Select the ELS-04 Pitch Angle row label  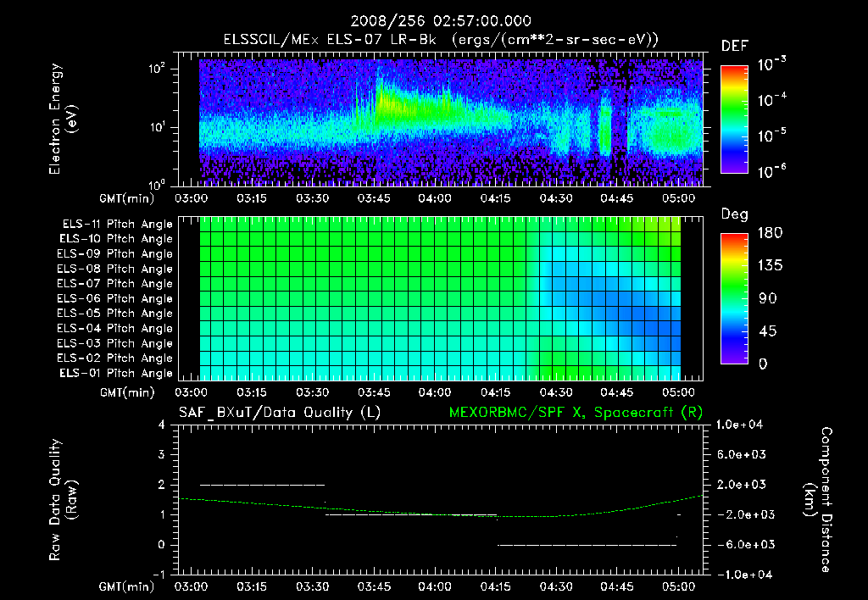(115, 329)
